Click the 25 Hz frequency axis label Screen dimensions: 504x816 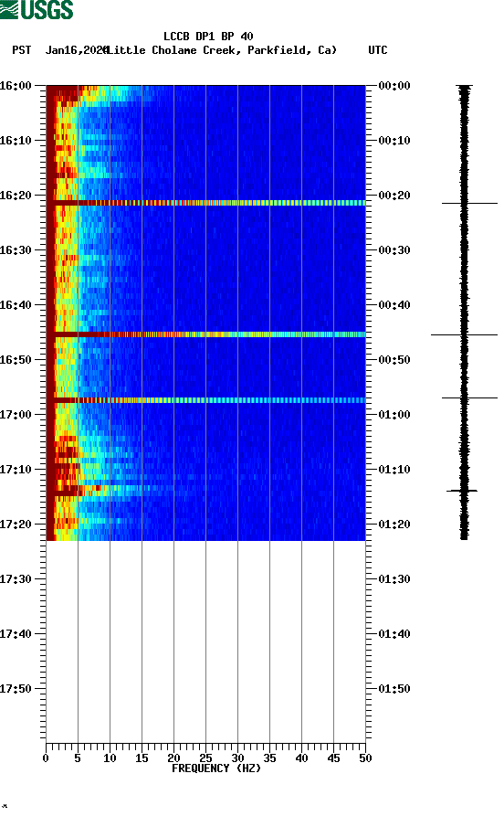coord(205,758)
